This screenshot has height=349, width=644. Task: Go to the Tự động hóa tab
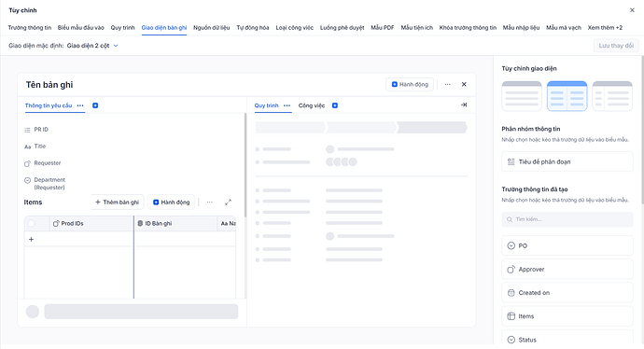[x=253, y=27]
